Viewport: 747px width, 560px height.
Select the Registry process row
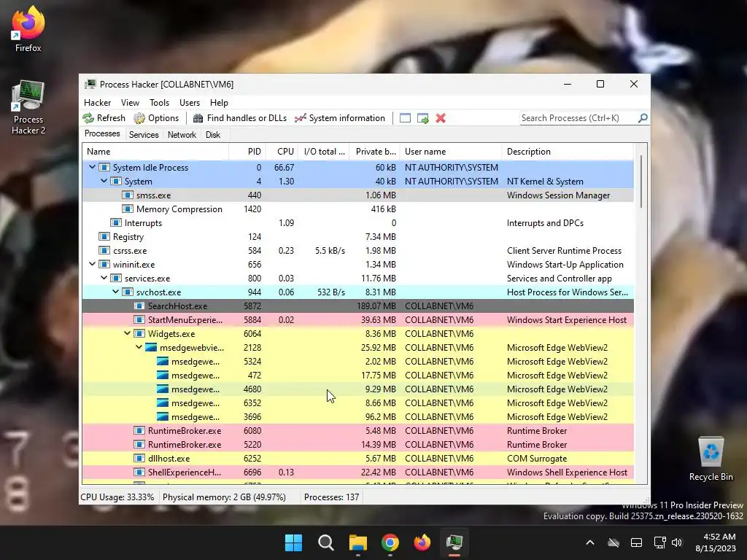[x=357, y=237]
